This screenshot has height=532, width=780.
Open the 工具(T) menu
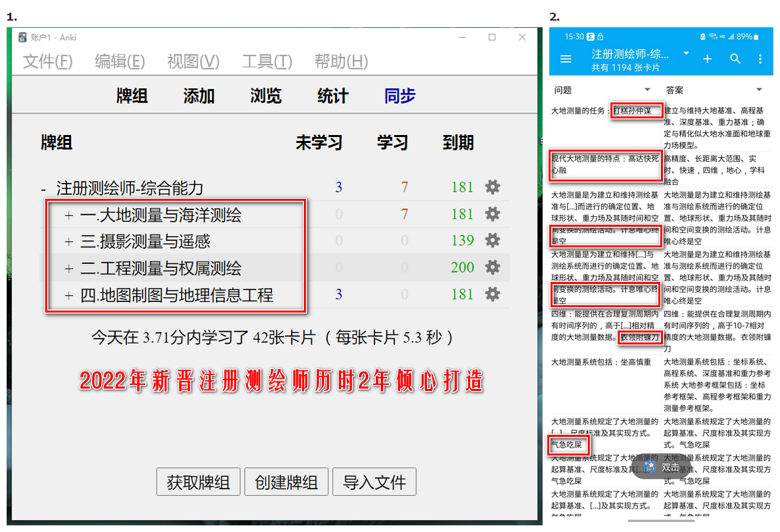pos(267,62)
